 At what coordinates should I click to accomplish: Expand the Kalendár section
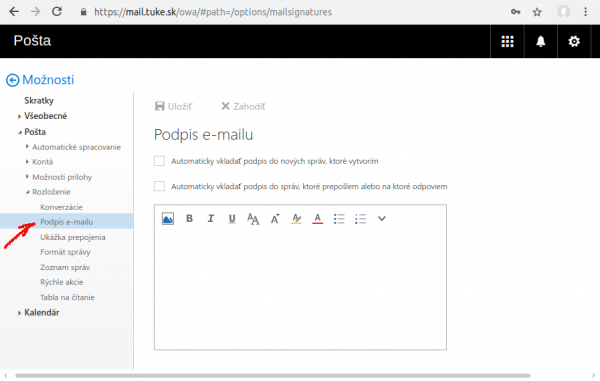pyautogui.click(x=19, y=313)
